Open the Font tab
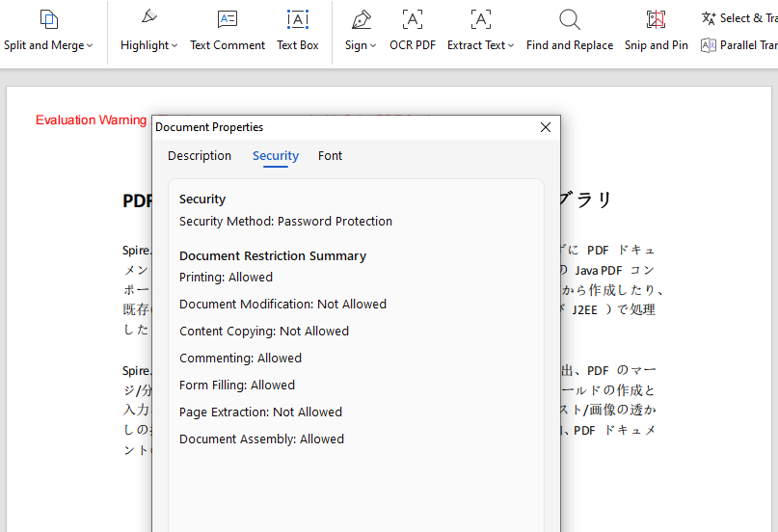The image size is (778, 532). (330, 156)
